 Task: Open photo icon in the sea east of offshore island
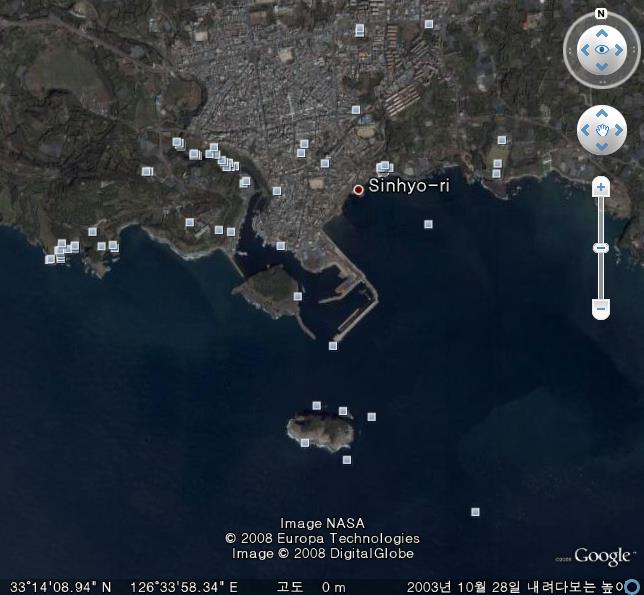coord(372,417)
